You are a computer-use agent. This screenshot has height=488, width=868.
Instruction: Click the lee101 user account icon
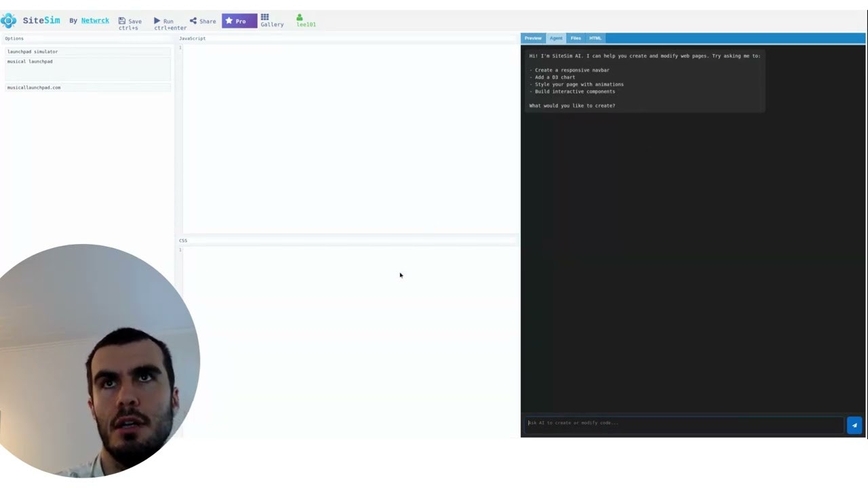point(299,17)
